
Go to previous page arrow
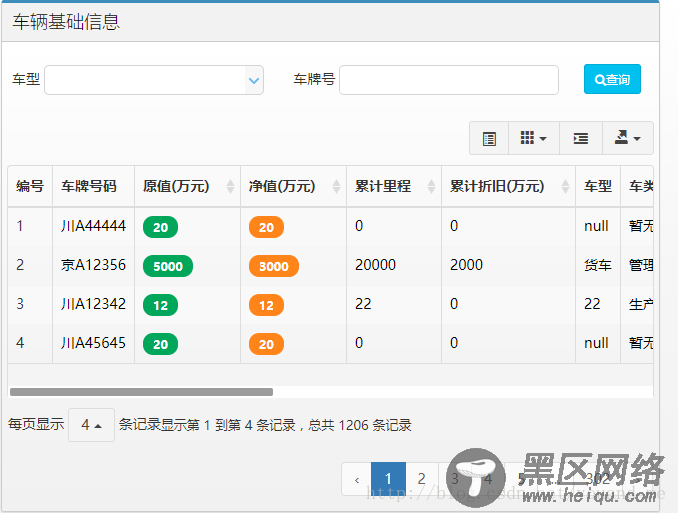(x=357, y=479)
